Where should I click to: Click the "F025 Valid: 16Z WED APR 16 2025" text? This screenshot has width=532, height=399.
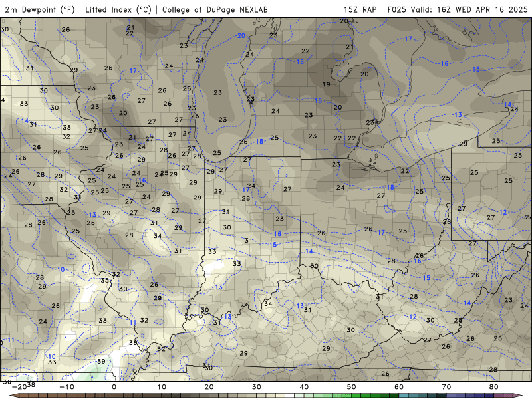(x=458, y=9)
